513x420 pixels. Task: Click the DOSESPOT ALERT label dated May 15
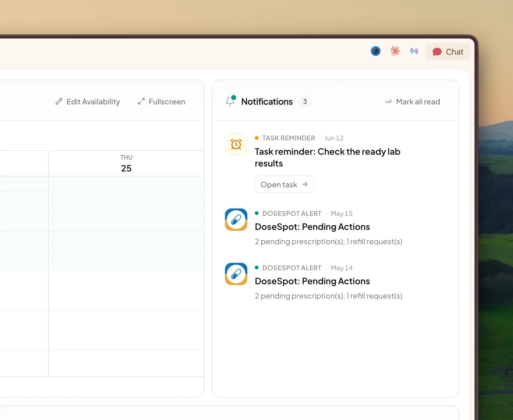tap(292, 213)
